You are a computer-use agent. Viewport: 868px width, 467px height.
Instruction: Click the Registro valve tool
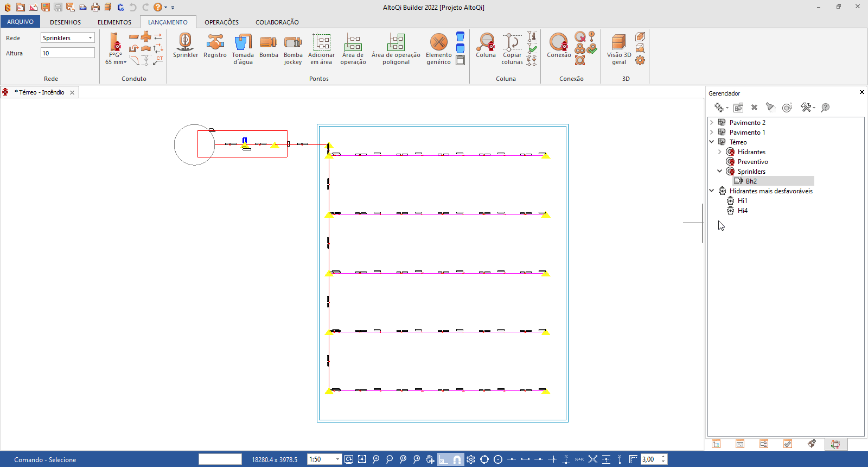tap(215, 46)
